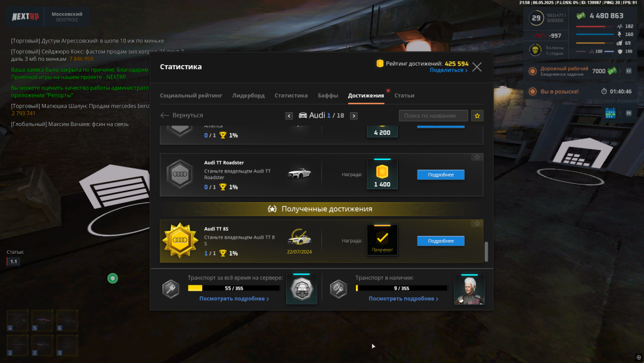The image size is (644, 363).
Task: Click the Поиск по названию search field
Action: point(434,116)
